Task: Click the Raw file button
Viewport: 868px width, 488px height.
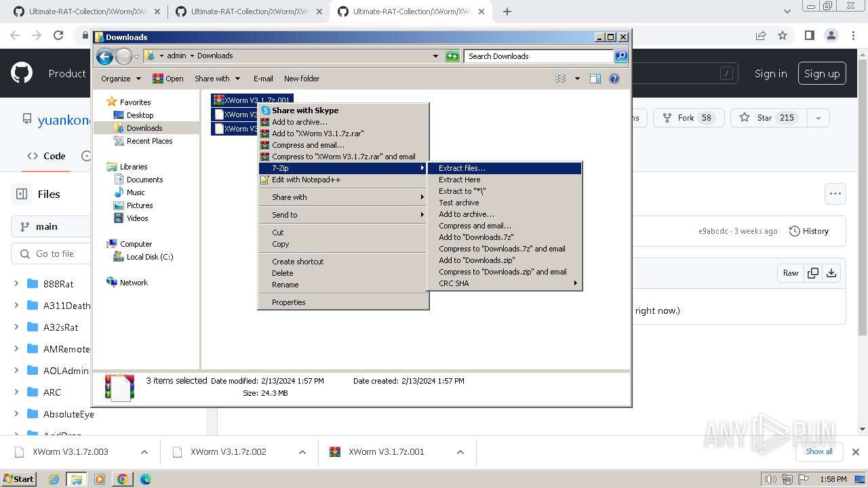Action: [x=791, y=273]
